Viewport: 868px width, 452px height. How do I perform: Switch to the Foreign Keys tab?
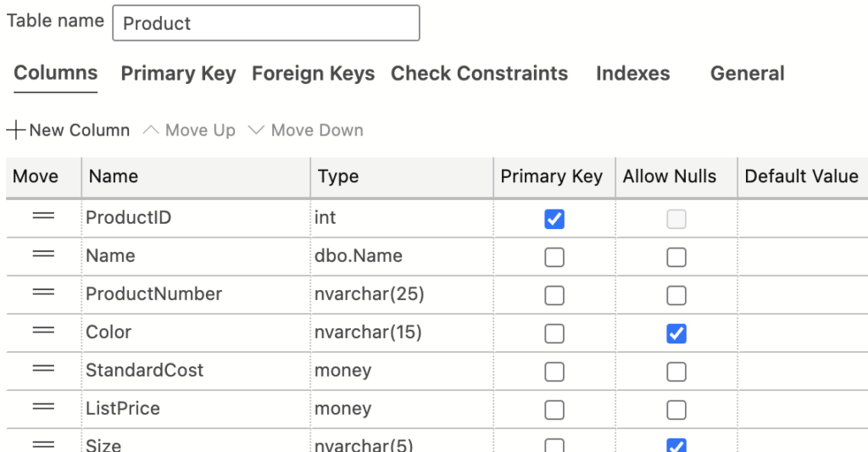[314, 74]
